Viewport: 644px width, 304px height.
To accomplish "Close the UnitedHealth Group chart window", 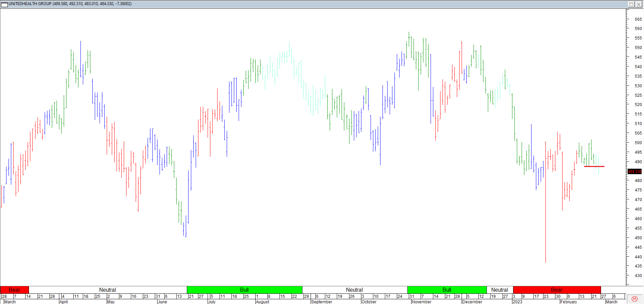I will pyautogui.click(x=639, y=4).
